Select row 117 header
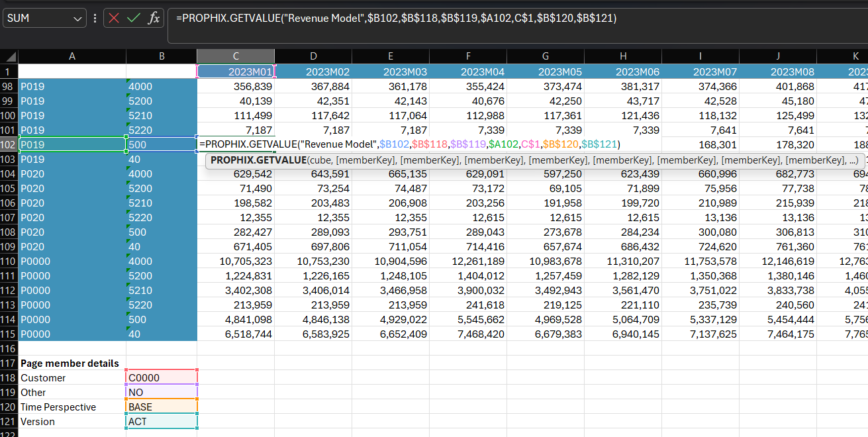The width and height of the screenshot is (868, 437). click(x=9, y=363)
